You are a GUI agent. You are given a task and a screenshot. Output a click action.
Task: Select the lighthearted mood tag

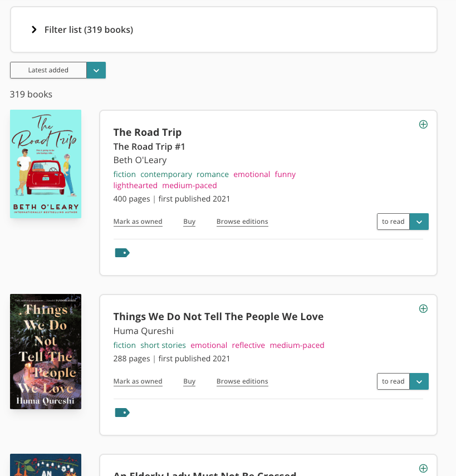pos(135,185)
